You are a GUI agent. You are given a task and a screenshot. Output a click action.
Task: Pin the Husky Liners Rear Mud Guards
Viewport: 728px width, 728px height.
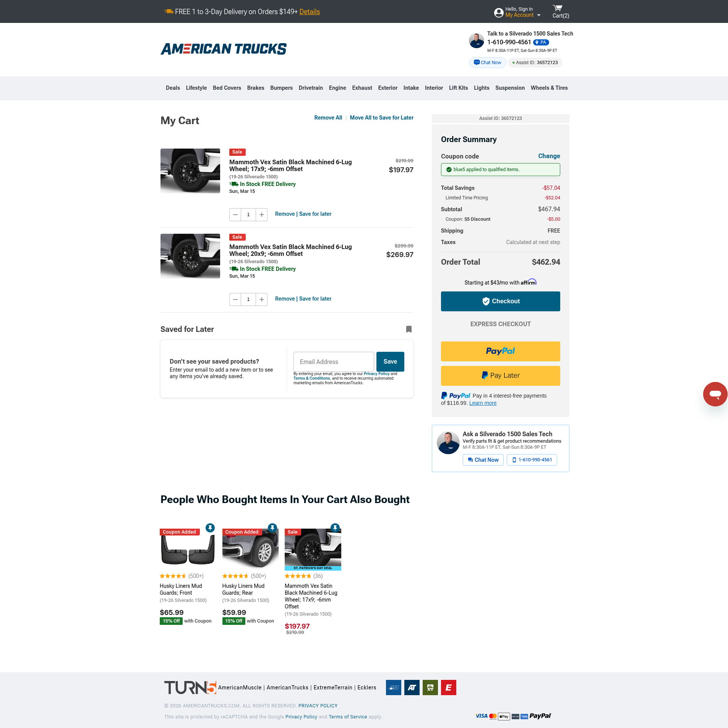(272, 528)
